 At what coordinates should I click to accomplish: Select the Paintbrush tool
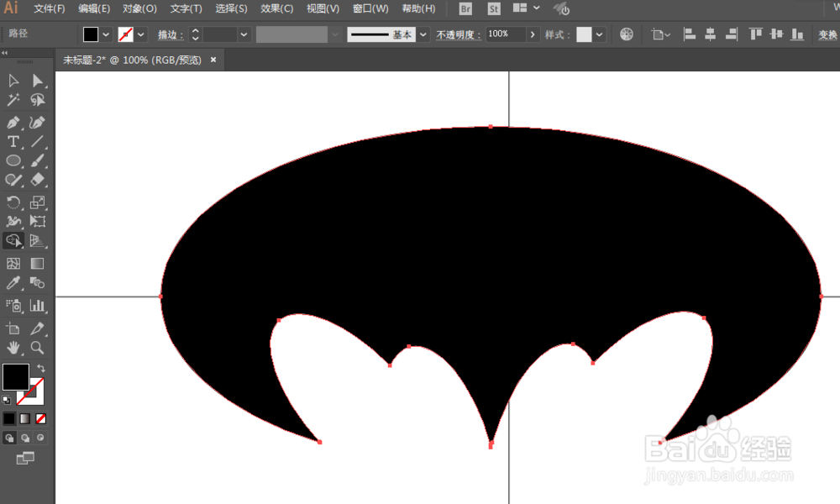pyautogui.click(x=38, y=160)
